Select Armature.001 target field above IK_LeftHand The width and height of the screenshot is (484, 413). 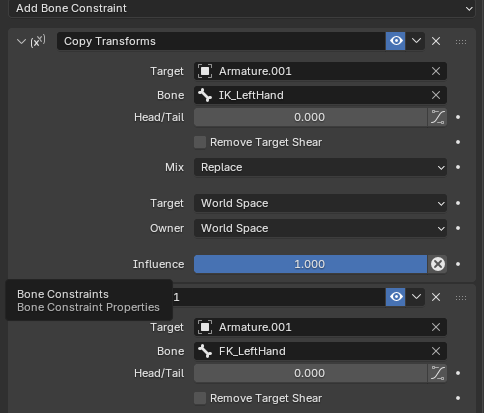click(x=320, y=71)
